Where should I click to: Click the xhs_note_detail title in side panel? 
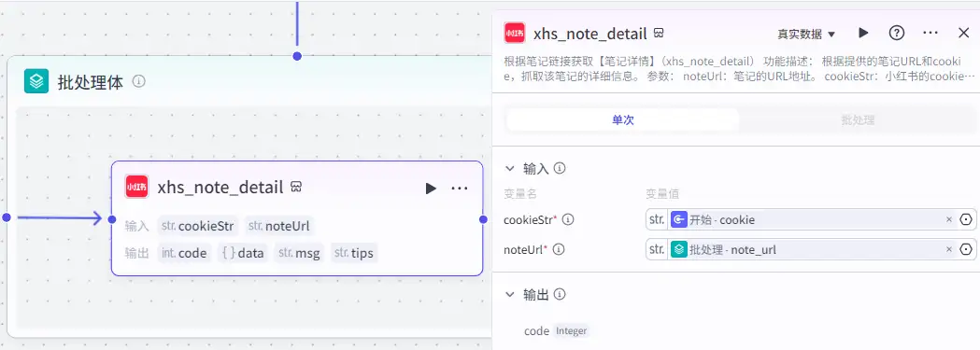click(x=589, y=33)
